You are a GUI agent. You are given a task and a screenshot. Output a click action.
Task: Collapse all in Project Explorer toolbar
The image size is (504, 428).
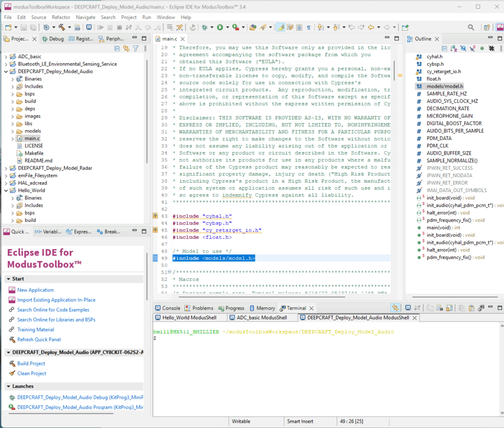pyautogui.click(x=117, y=49)
